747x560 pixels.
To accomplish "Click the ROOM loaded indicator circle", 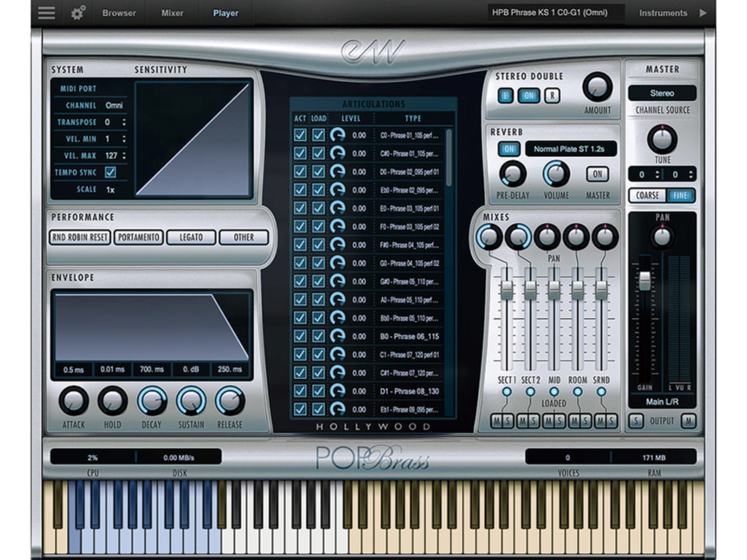I will [x=577, y=392].
